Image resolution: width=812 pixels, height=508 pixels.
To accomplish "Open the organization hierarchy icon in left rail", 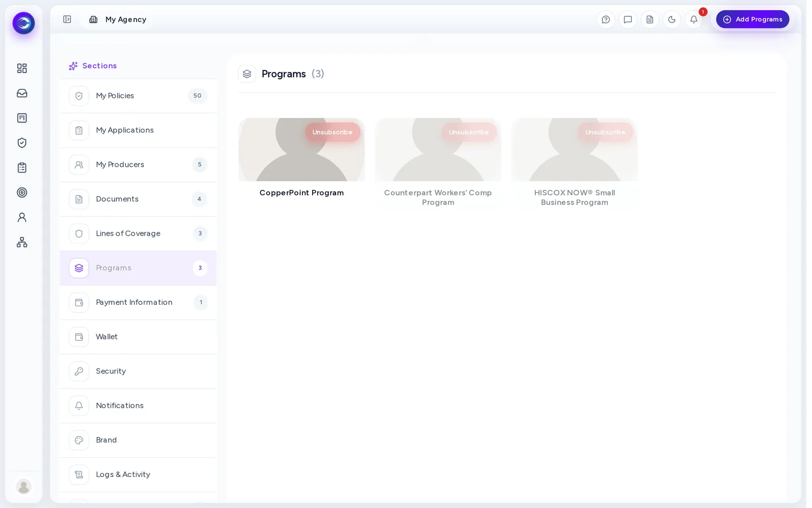I will coord(22,242).
